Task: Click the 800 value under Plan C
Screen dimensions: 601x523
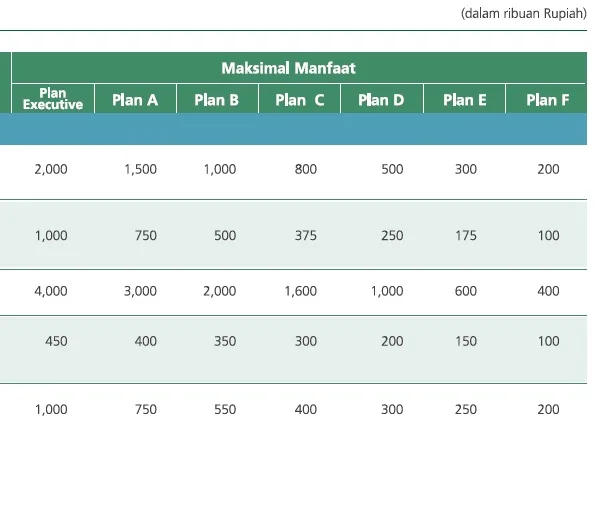Action: 305,169
